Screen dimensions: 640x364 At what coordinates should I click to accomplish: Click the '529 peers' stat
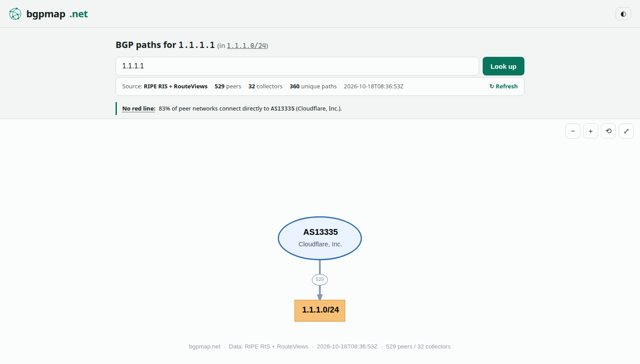pyautogui.click(x=228, y=87)
